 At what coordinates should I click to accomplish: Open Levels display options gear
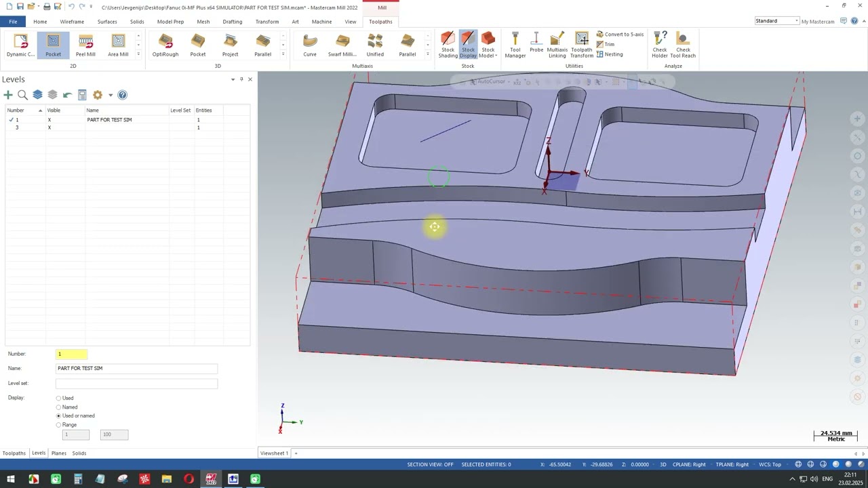[x=98, y=95]
